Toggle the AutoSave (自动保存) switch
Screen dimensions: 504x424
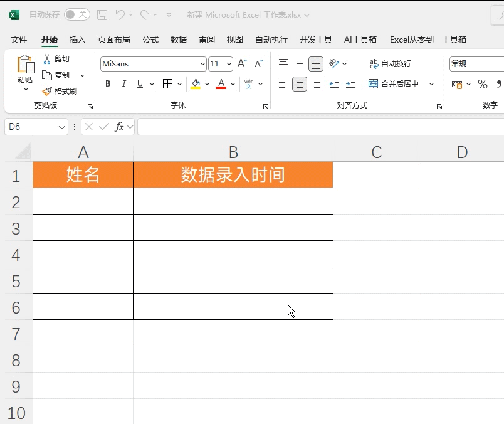pyautogui.click(x=76, y=14)
